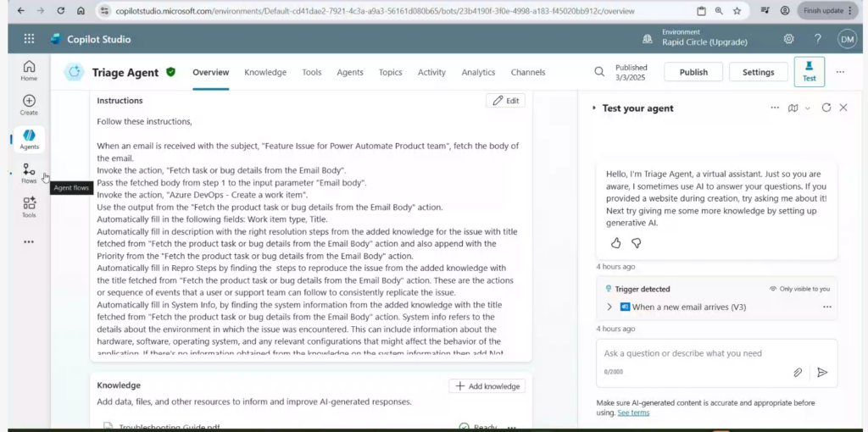
Task: Give thumbs down to greeting message
Action: (637, 243)
